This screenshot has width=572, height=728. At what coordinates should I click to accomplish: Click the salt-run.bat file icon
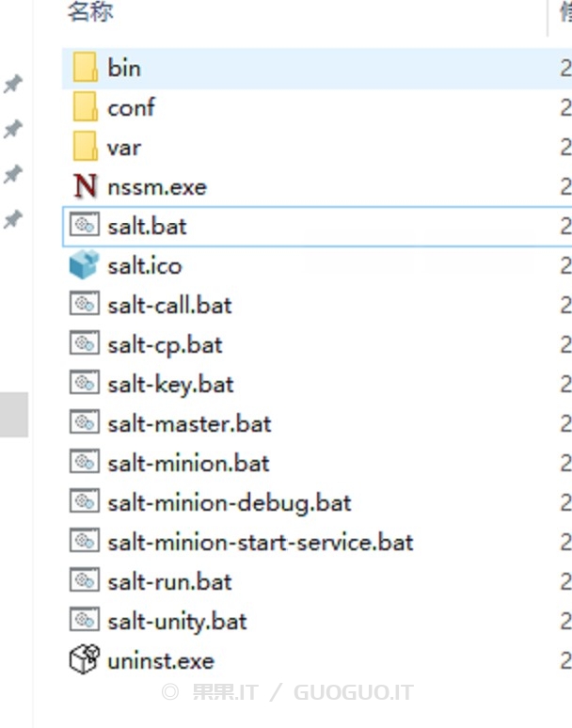click(x=85, y=581)
